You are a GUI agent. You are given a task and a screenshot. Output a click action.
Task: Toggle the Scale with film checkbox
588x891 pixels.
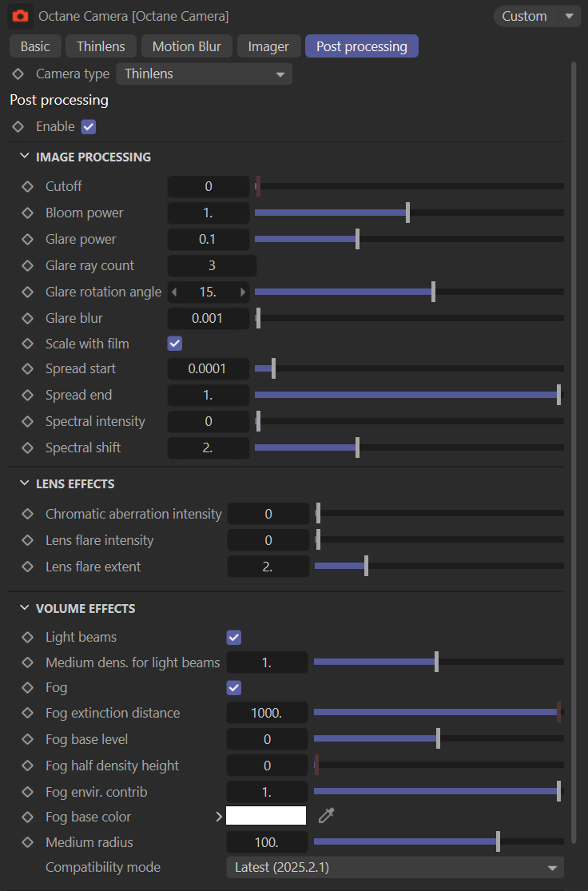click(174, 344)
